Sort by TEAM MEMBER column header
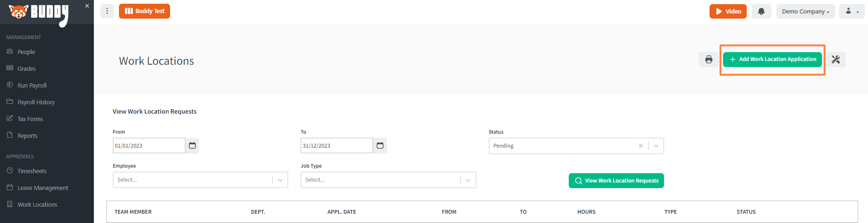The height and width of the screenshot is (223, 868). pyautogui.click(x=133, y=212)
